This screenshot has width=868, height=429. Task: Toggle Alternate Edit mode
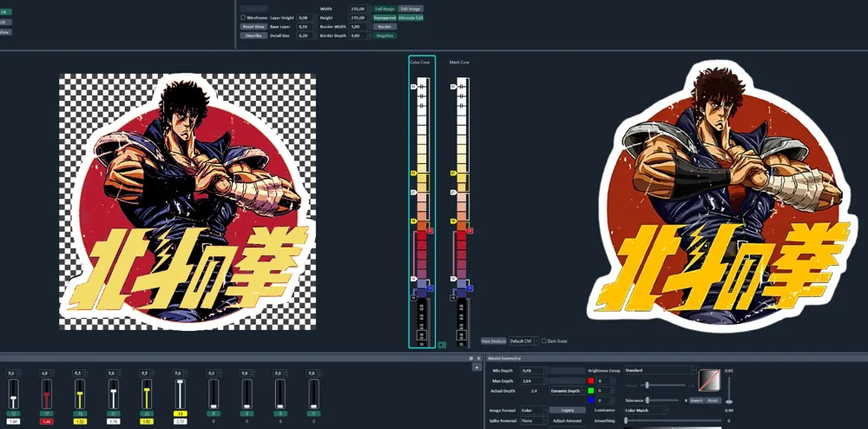click(411, 17)
